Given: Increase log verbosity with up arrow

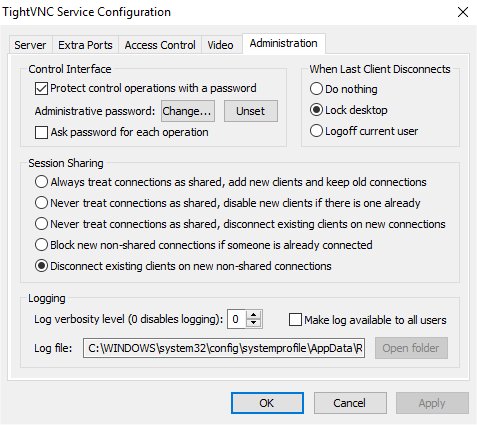Looking at the screenshot, I should pos(254,315).
